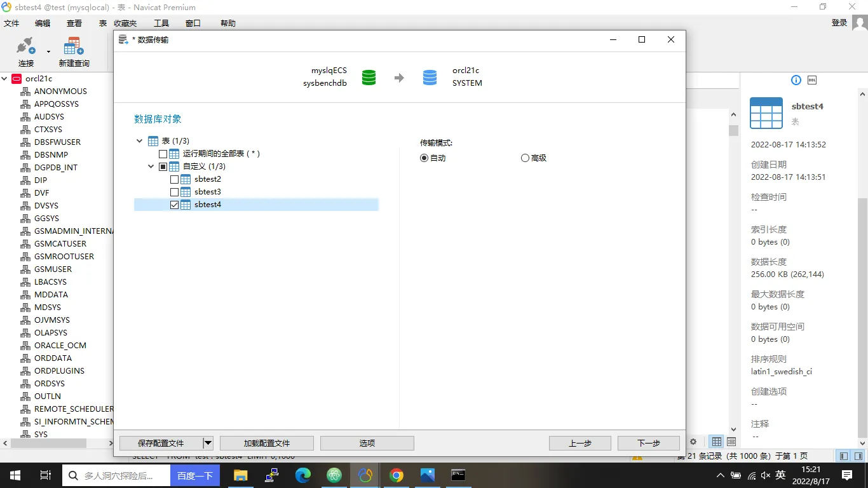The height and width of the screenshot is (488, 868).
Task: Show hidden system tray icons
Action: click(x=720, y=475)
